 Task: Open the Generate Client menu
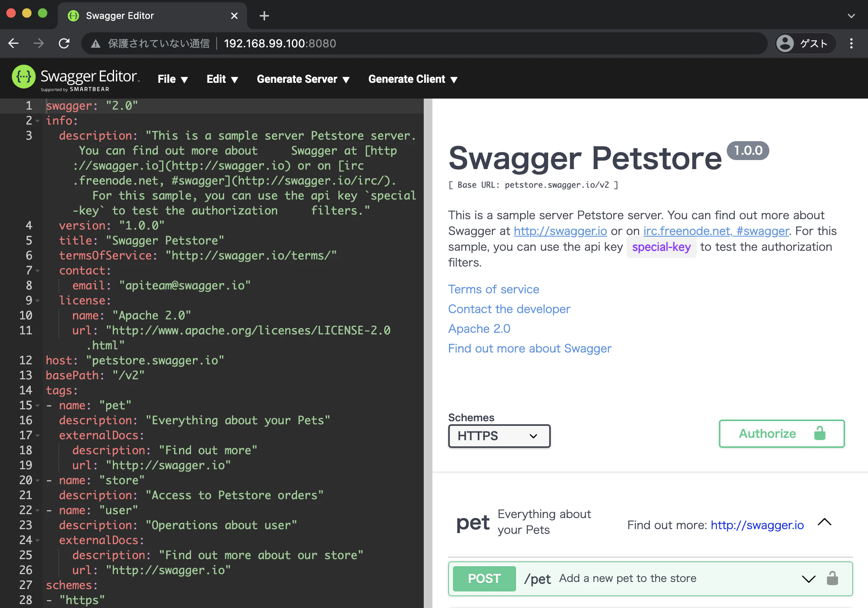(413, 79)
